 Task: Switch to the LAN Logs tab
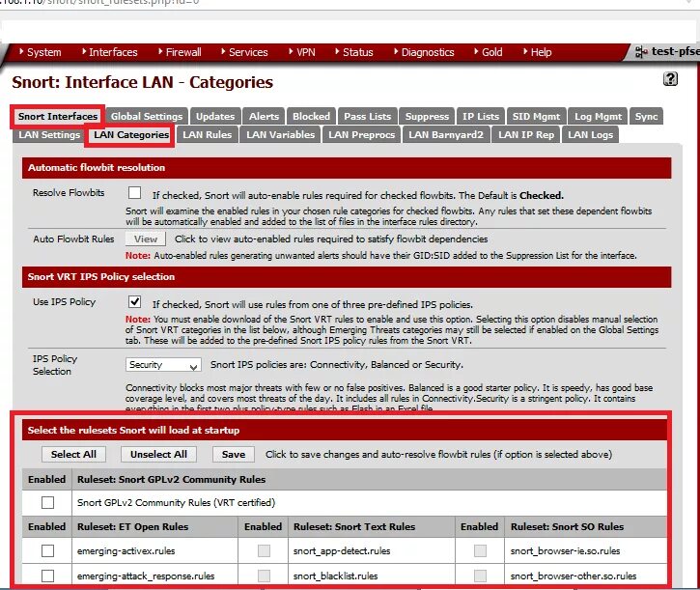click(590, 135)
